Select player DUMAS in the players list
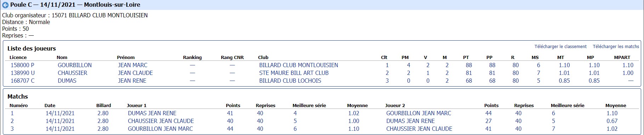Screen dimensions: 644x135 pos(67,81)
